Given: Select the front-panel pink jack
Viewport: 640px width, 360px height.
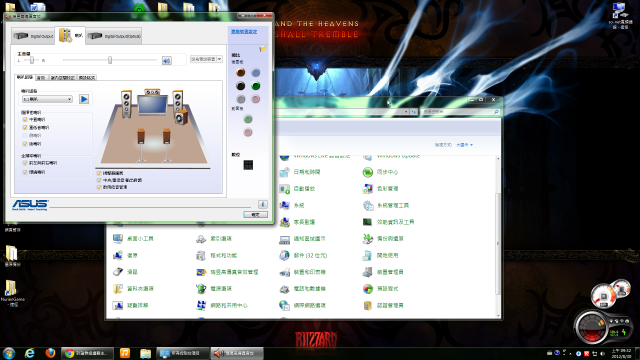Looking at the screenshot, I should 248,132.
